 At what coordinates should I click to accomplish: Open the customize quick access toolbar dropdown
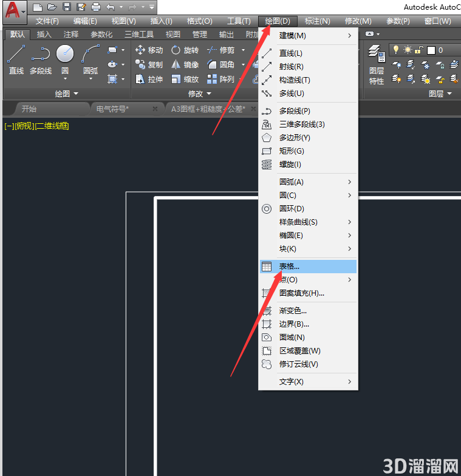(152, 7)
